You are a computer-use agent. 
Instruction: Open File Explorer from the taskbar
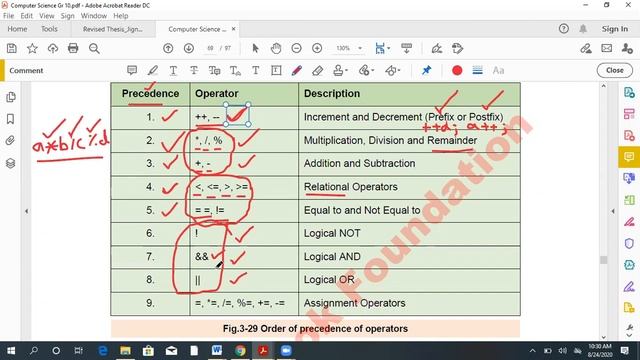(125, 351)
